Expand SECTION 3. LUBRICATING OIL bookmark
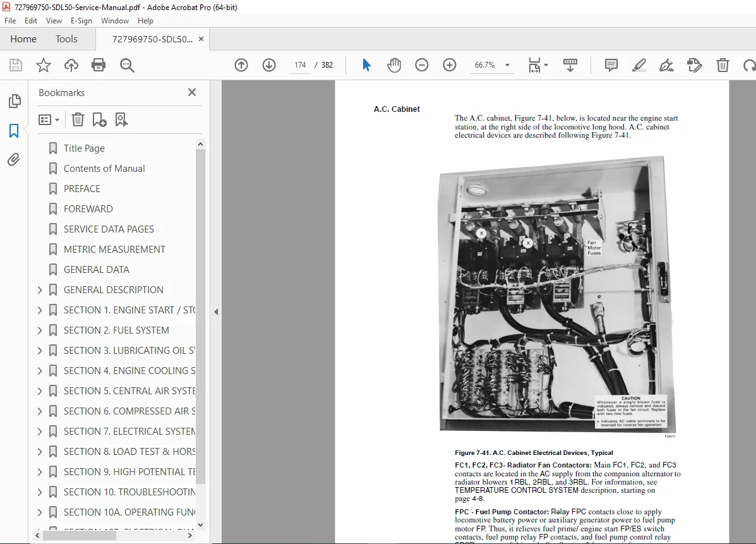This screenshot has height=544, width=756. [40, 351]
